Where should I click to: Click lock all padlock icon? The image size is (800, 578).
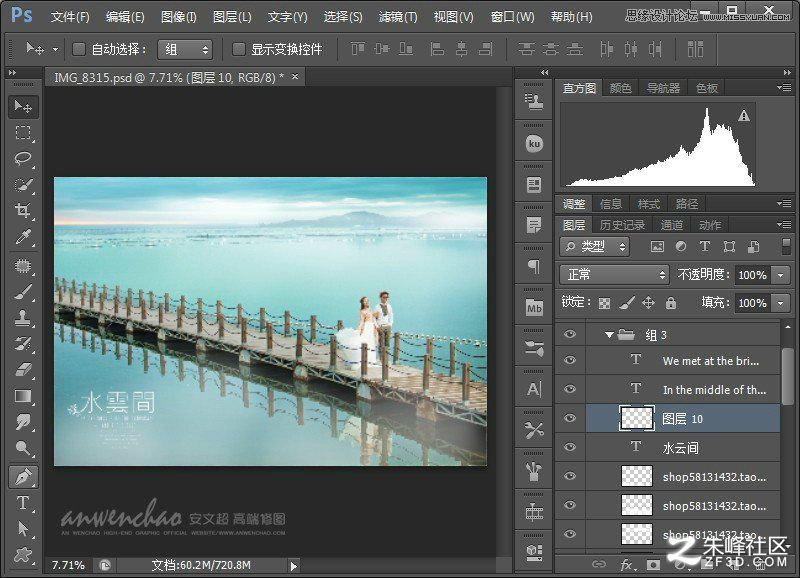pyautogui.click(x=670, y=304)
